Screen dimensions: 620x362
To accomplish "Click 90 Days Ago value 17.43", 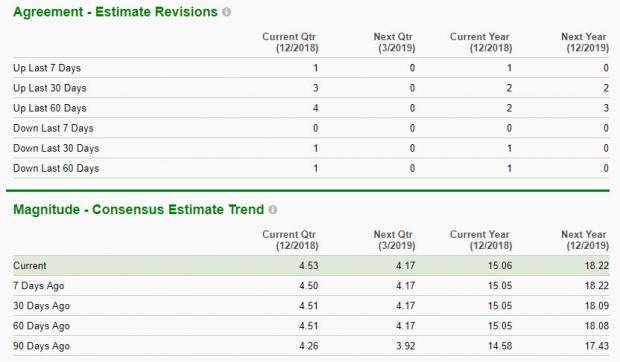I will (597, 346).
